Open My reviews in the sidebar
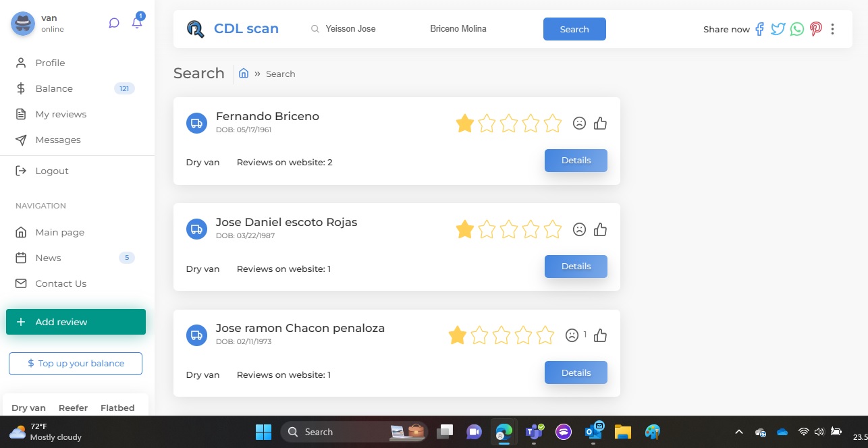Viewport: 868px width, 448px height. coord(61,114)
